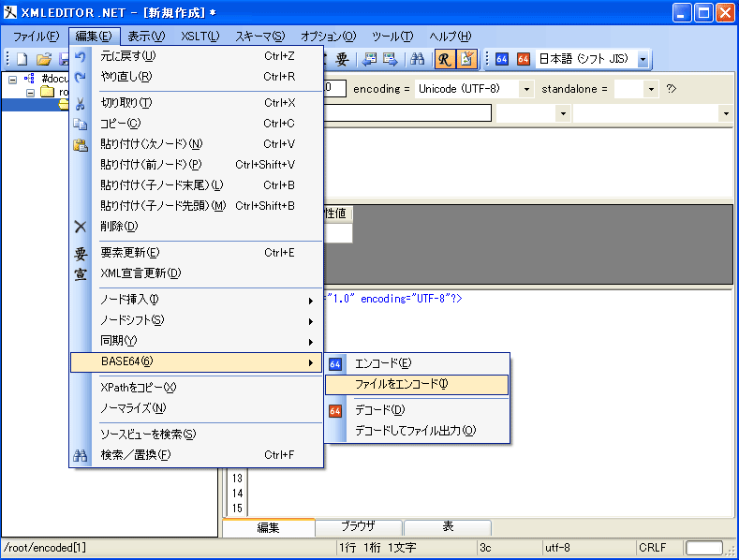The height and width of the screenshot is (560, 739).
Task: Choose 貼り付け(次ノード)(N) menu item
Action: pos(196,144)
